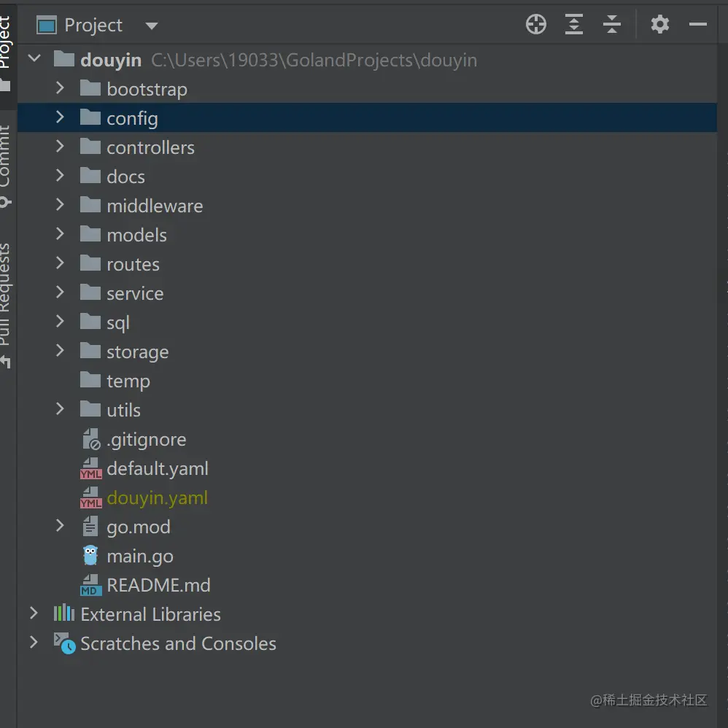Image resolution: width=728 pixels, height=728 pixels.
Task: Click the Select Opened File crosshair icon
Action: click(536, 25)
